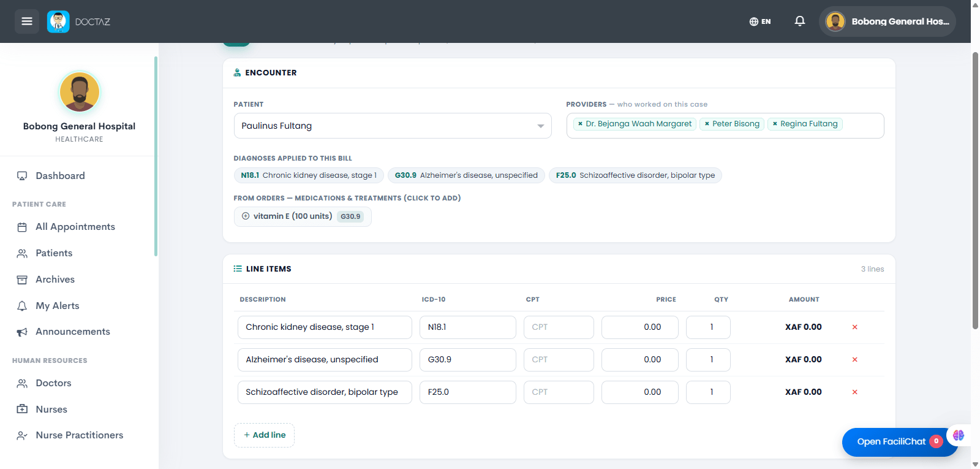Screen dimensions: 980x469
Task: Open the Bobong General Hospital account menu
Action: pyautogui.click(x=888, y=21)
